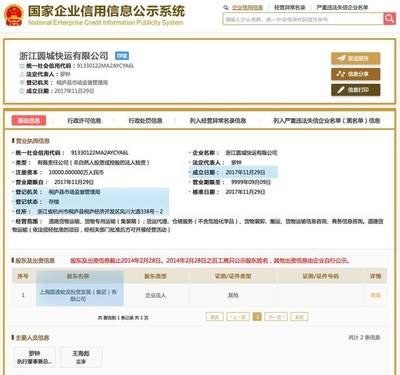Switch to the 行政许可信息 tab
The image size is (400, 375).
tap(84, 121)
